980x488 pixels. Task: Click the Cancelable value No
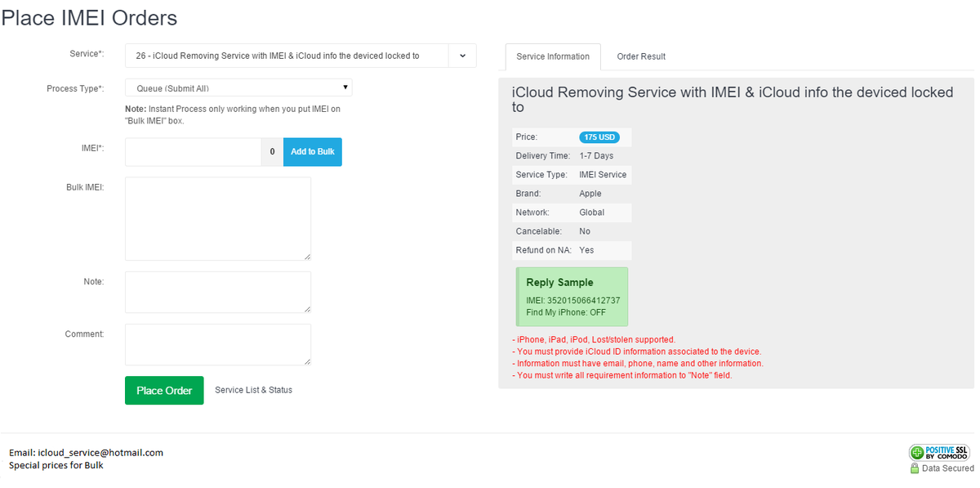585,231
